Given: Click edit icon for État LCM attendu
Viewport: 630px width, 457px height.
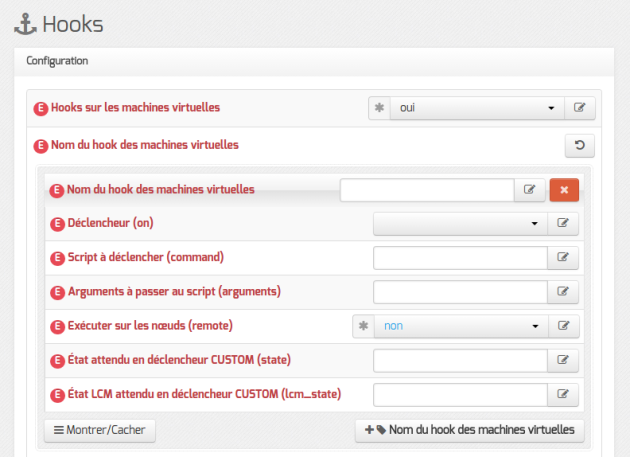Looking at the screenshot, I should pos(563,394).
